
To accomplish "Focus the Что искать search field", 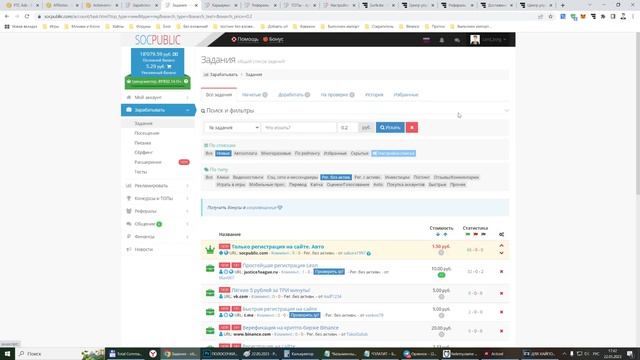I will pos(299,128).
